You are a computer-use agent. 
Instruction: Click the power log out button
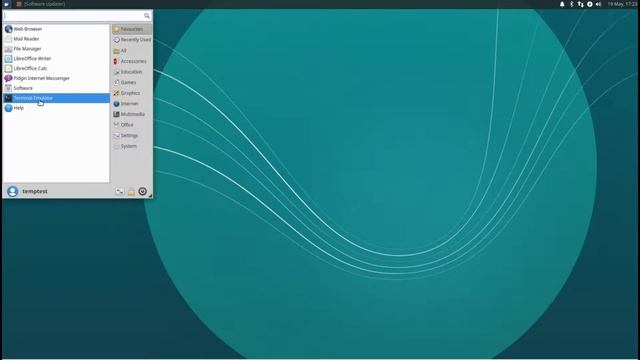142,191
